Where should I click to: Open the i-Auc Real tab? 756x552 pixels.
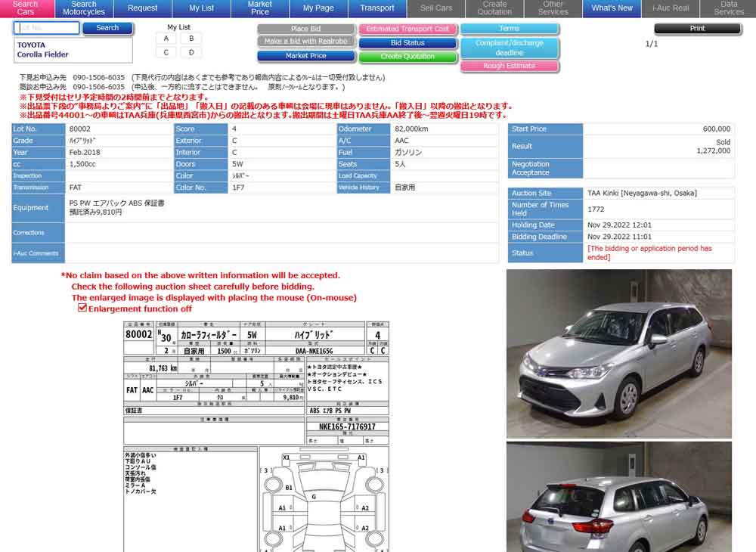(671, 8)
